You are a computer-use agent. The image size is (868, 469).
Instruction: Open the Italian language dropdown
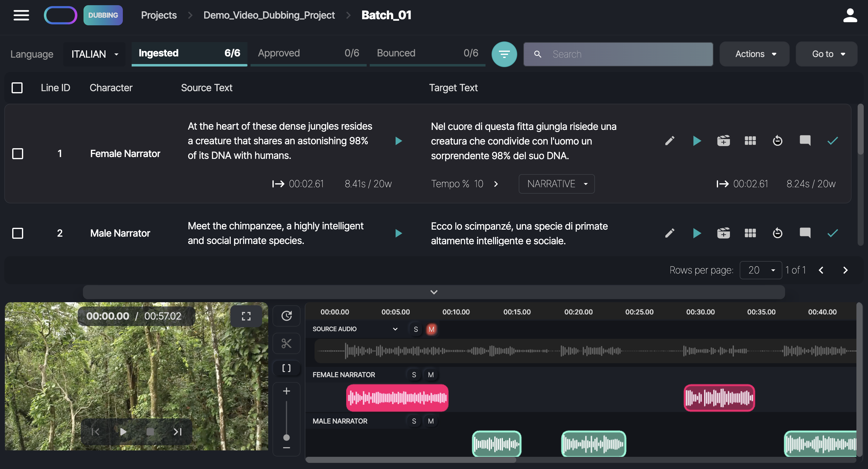(94, 54)
